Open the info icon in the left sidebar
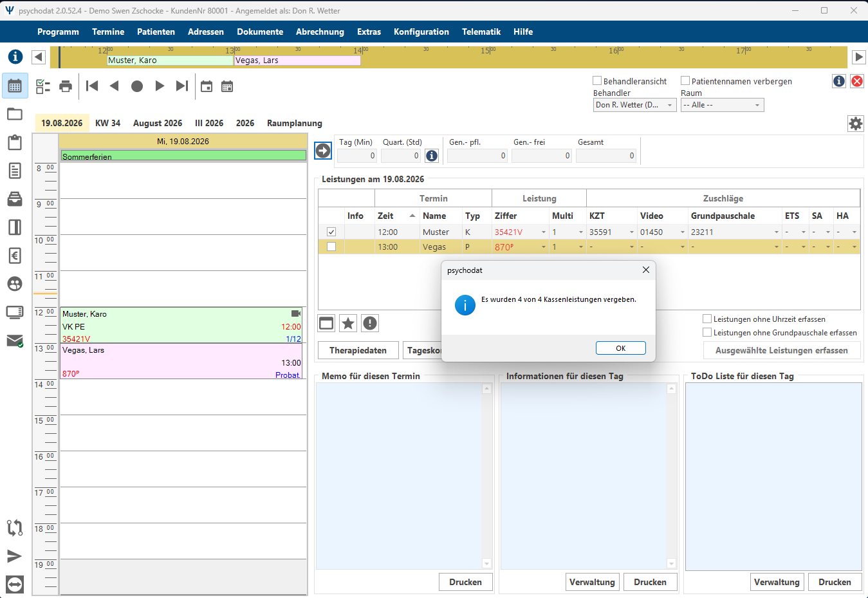 coord(15,57)
